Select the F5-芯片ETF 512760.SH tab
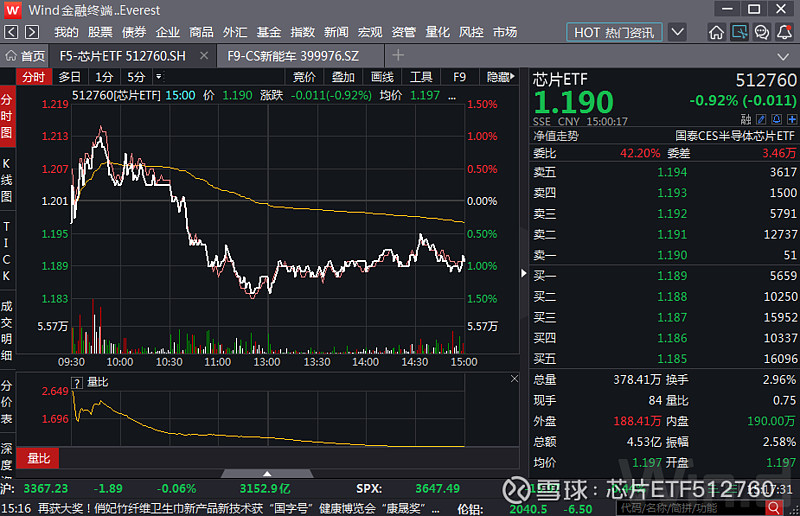Viewport: 800px width, 516px height. click(x=122, y=56)
